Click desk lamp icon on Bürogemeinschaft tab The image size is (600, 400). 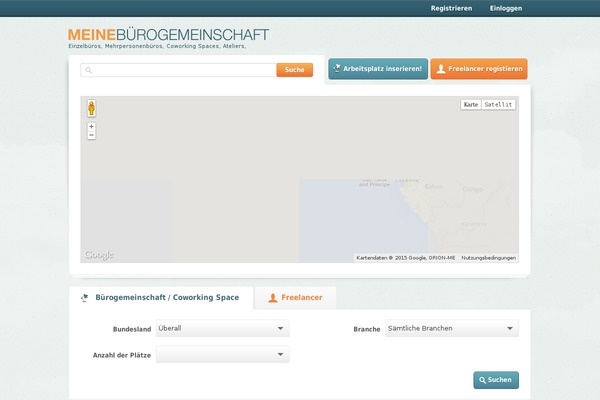[x=85, y=298]
